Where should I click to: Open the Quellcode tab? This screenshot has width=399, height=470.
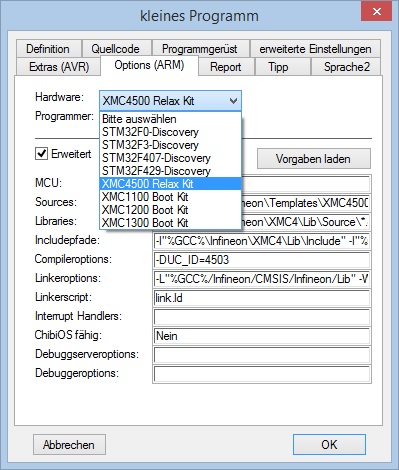click(x=116, y=49)
